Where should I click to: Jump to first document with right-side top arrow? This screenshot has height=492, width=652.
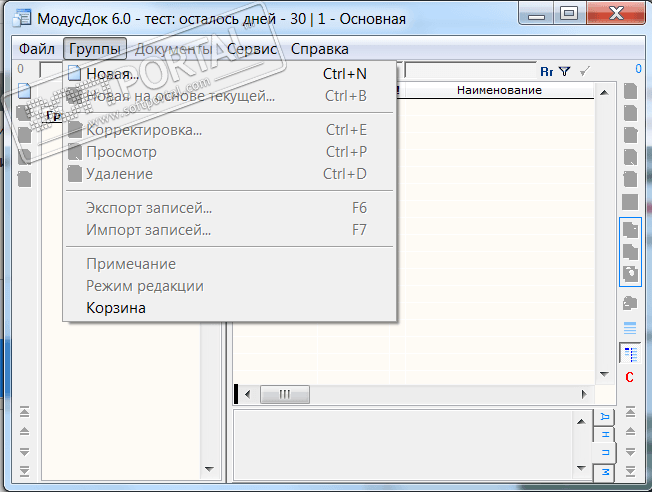coord(630,412)
